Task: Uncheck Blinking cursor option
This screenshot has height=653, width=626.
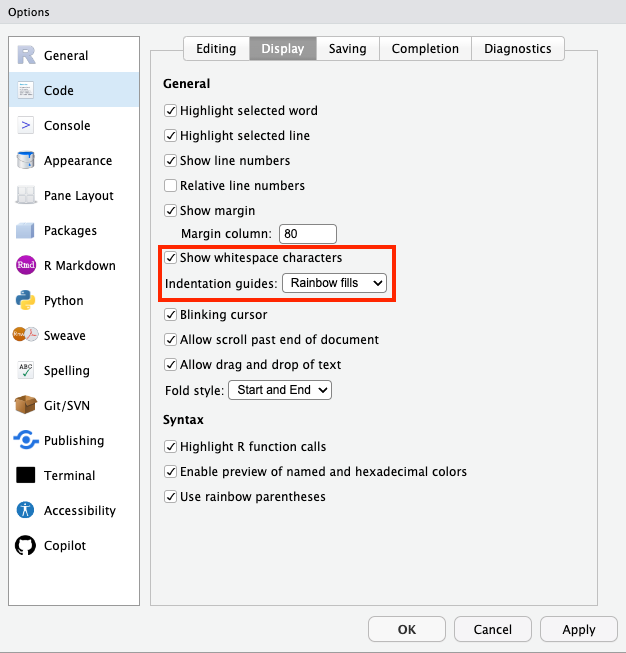Action: 171,315
